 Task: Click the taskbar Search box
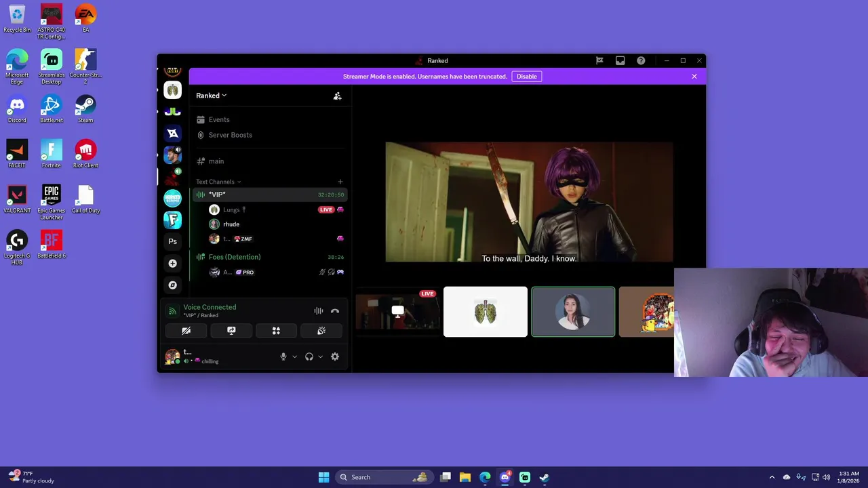click(x=386, y=477)
